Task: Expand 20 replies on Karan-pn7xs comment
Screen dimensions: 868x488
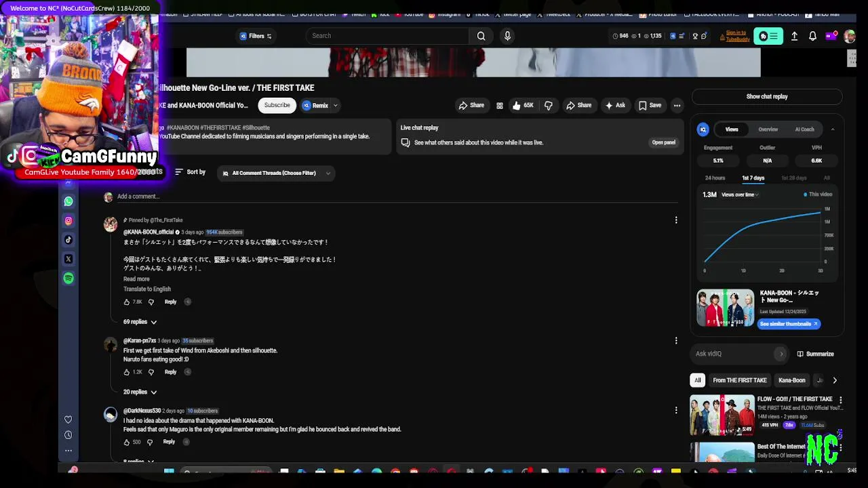Action: (140, 392)
